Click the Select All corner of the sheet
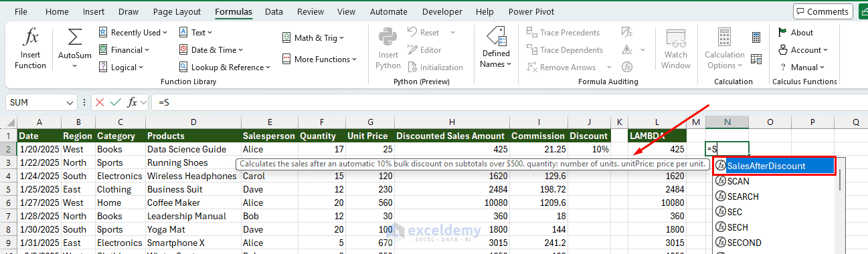Viewport: 868px width, 254px height. tap(8, 122)
